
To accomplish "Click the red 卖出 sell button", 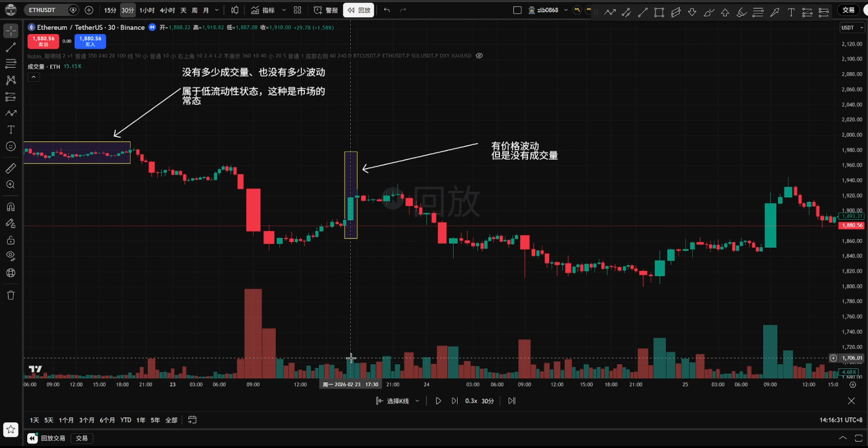I will point(43,41).
